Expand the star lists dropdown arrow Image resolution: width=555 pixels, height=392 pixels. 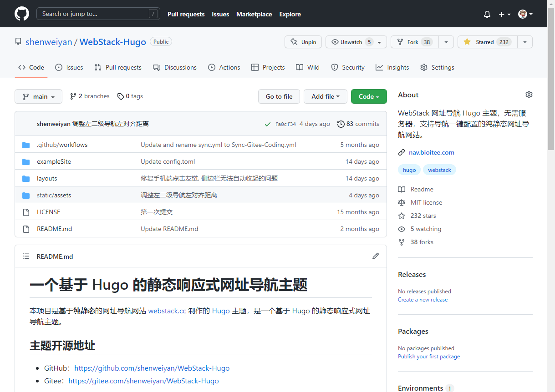[x=525, y=42]
